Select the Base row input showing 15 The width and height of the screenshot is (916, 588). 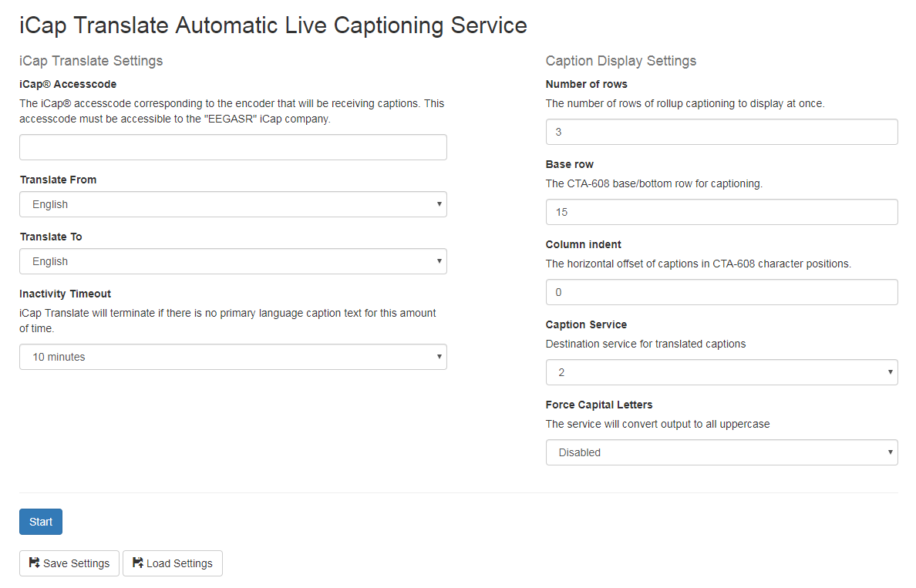[x=721, y=212]
